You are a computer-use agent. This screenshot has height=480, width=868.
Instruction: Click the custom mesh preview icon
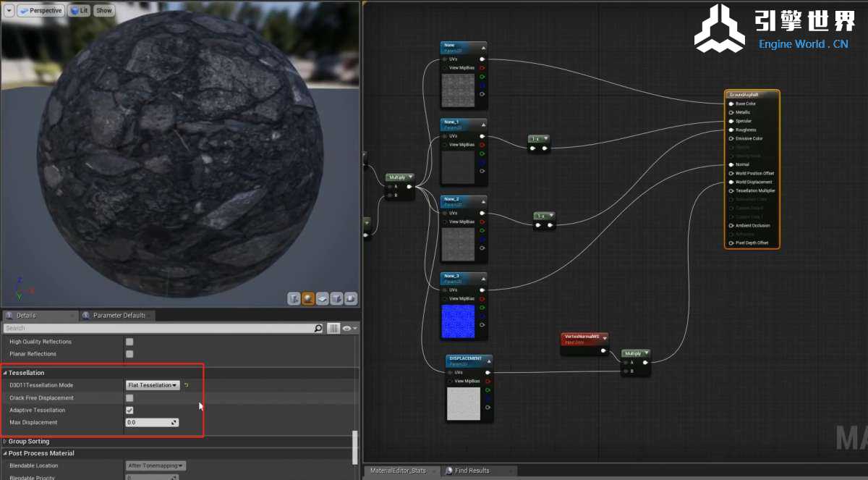coord(351,298)
